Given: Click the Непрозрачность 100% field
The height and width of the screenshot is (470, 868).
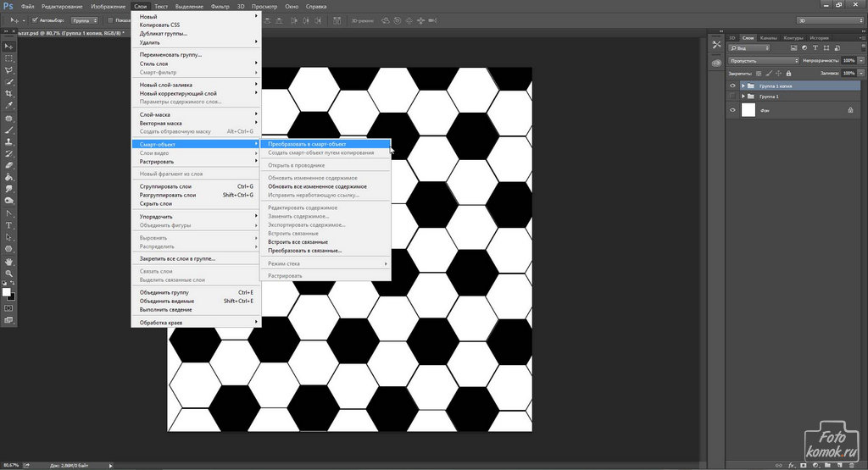Looking at the screenshot, I should [x=849, y=60].
